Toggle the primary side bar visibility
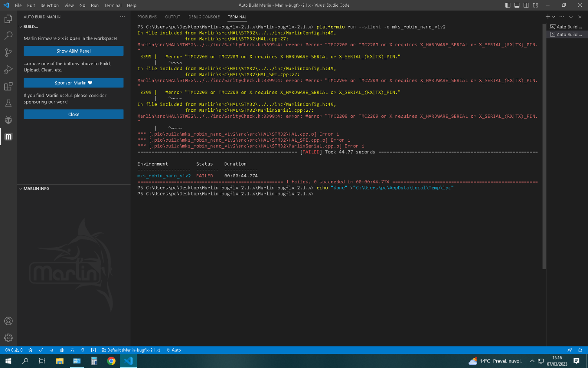The height and width of the screenshot is (368, 588). pos(508,5)
